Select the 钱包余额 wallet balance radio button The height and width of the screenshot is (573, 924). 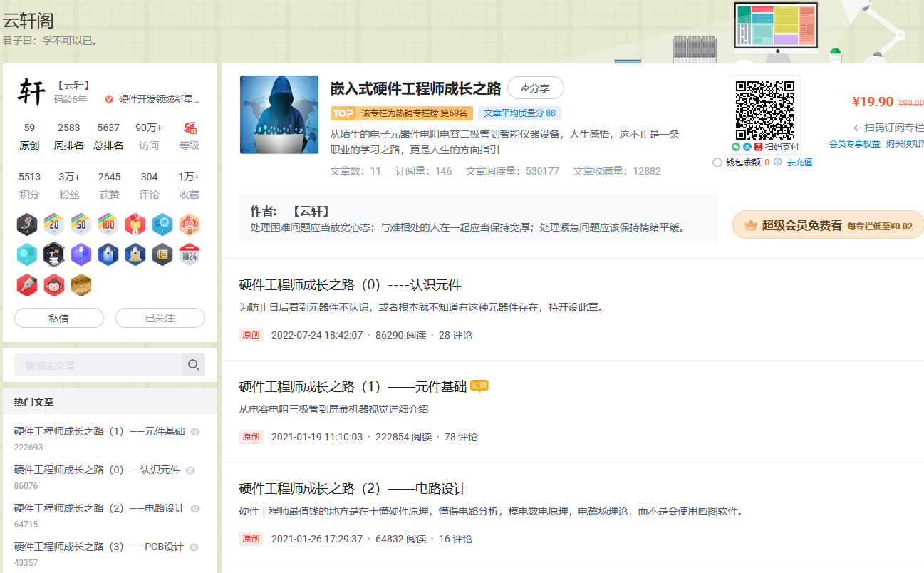[x=717, y=162]
